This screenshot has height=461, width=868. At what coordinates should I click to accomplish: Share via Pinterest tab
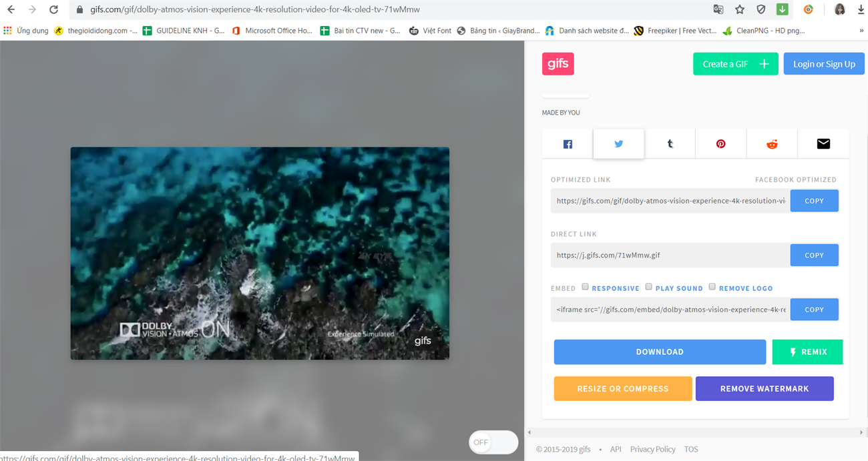click(720, 144)
